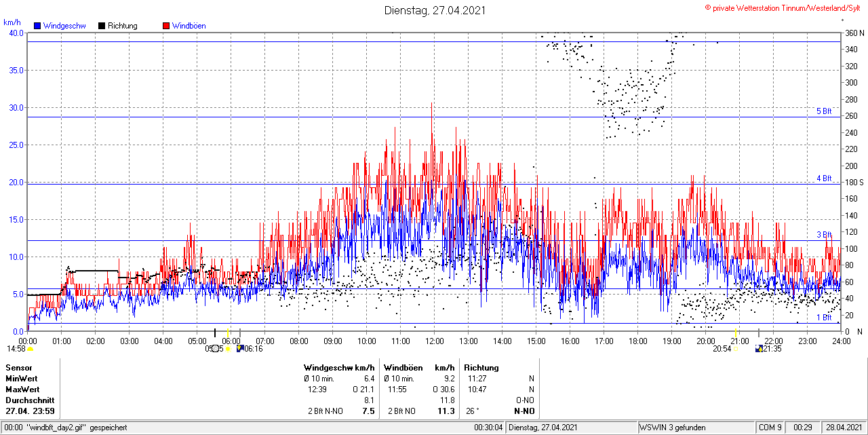This screenshot has width=868, height=435.
Task: Click the average direction value O-NO
Action: pyautogui.click(x=525, y=400)
